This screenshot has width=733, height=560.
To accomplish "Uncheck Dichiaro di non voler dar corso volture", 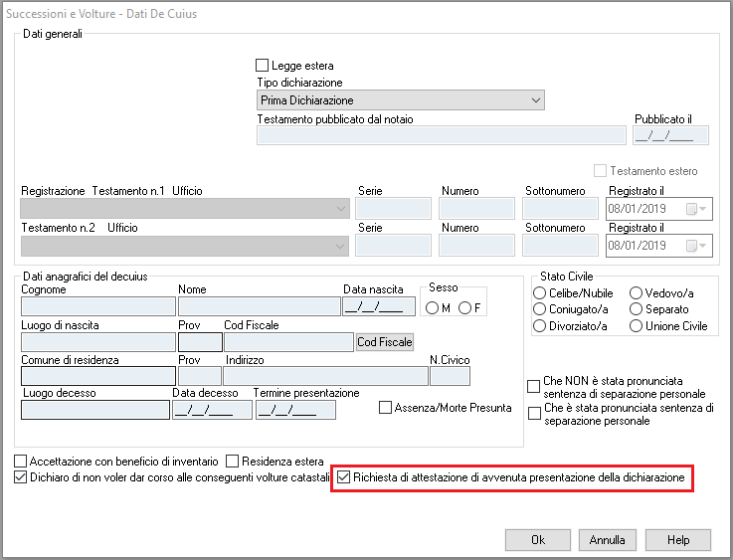I will [x=21, y=478].
